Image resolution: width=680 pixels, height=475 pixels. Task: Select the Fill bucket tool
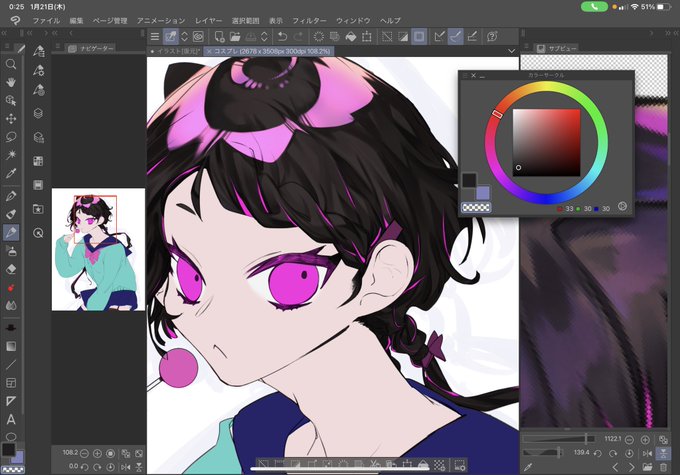pos(11,328)
